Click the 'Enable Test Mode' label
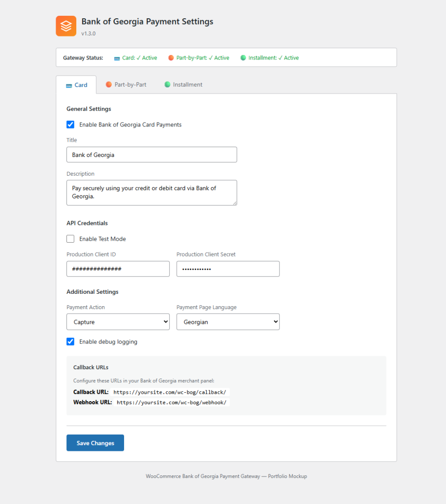This screenshot has height=504, width=446. click(x=102, y=239)
